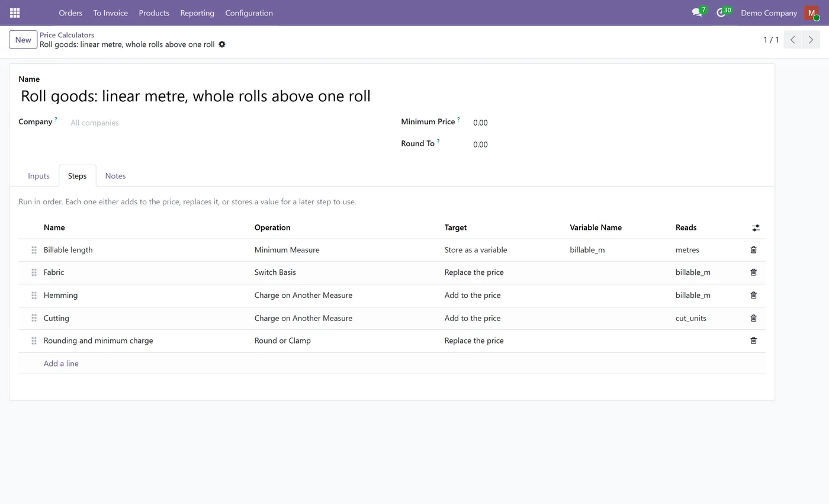Switch to the Notes tab
This screenshot has height=504, width=829.
pyautogui.click(x=115, y=176)
